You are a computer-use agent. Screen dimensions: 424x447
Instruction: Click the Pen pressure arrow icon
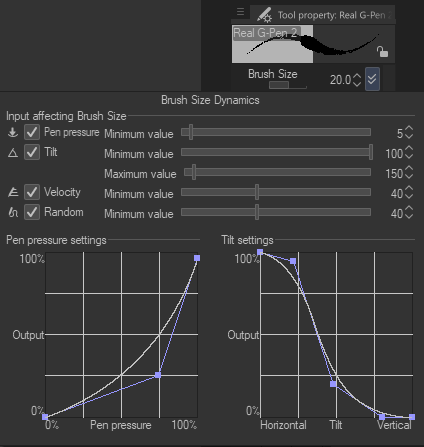click(13, 132)
